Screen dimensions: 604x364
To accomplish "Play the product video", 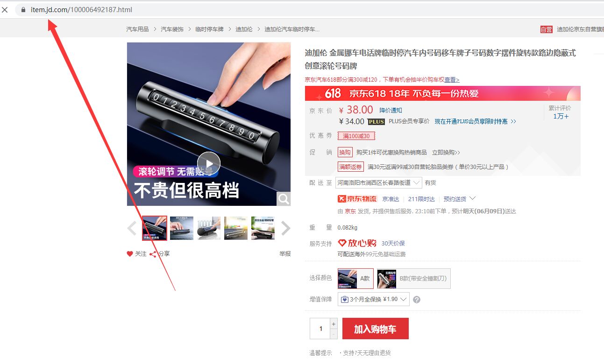I will 208,164.
